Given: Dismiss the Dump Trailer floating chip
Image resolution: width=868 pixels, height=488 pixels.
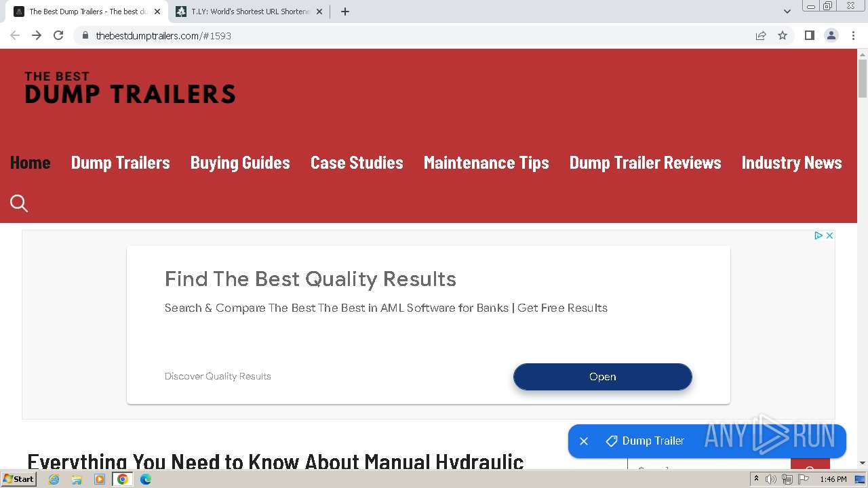Looking at the screenshot, I should (x=583, y=441).
